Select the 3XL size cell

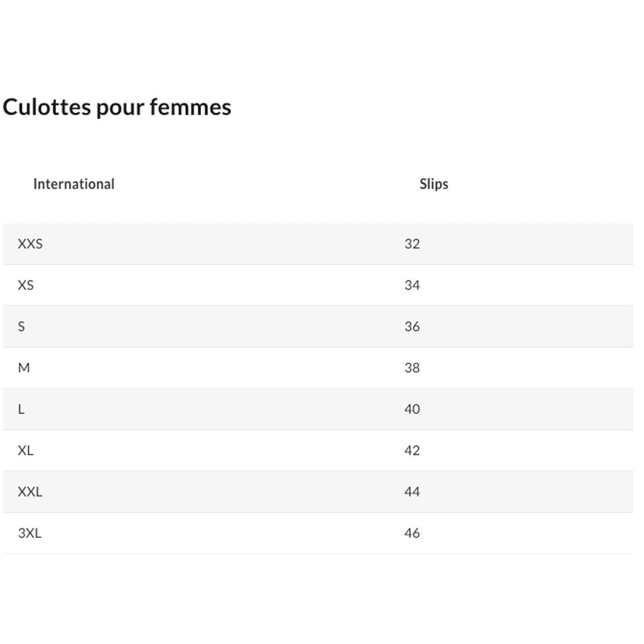30,533
